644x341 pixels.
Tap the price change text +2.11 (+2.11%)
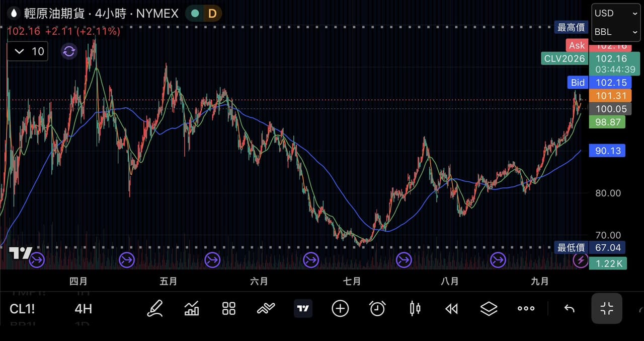83,31
